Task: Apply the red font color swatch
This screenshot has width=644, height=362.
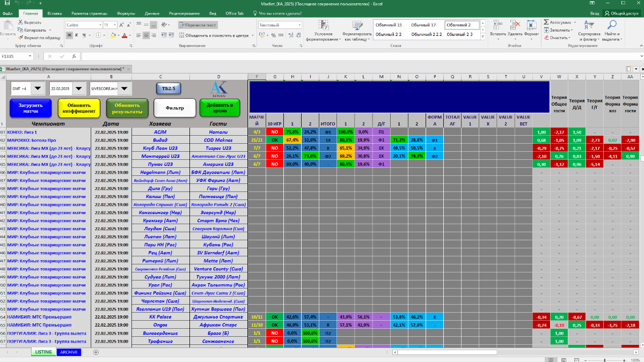Action: pyautogui.click(x=123, y=35)
